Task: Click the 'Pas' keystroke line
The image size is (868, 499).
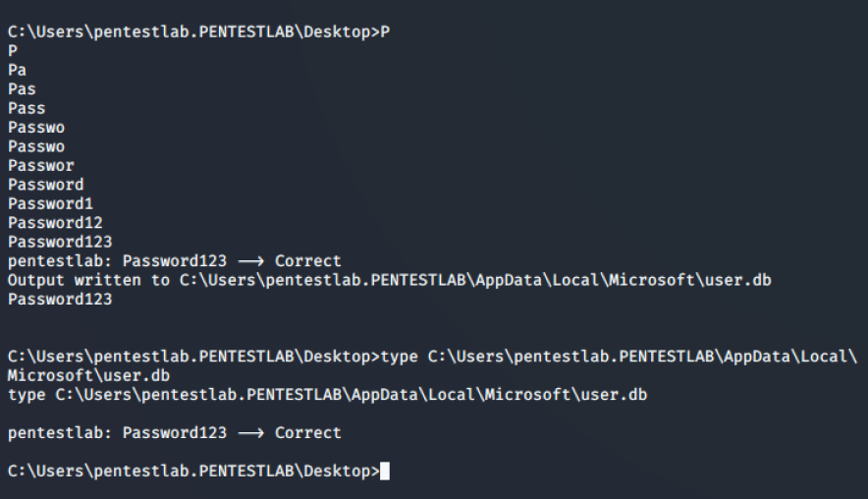Action: tap(22, 89)
